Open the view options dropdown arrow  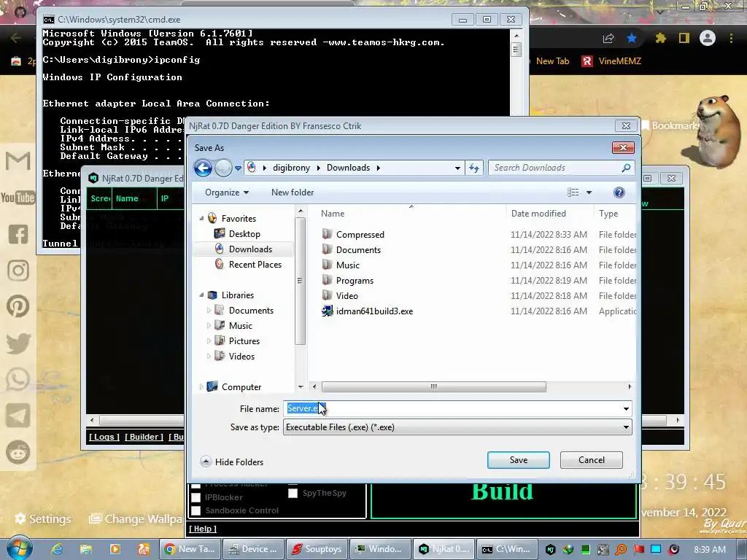tap(589, 192)
